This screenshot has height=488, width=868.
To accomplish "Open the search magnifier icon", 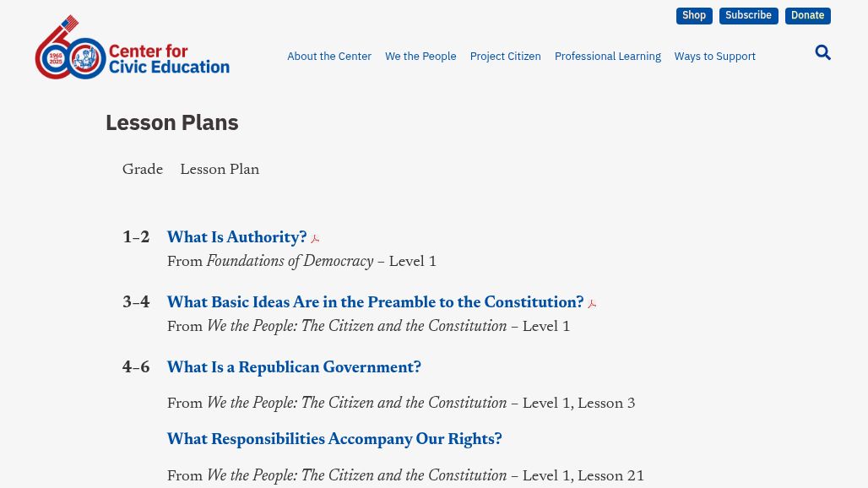I will coord(822,52).
